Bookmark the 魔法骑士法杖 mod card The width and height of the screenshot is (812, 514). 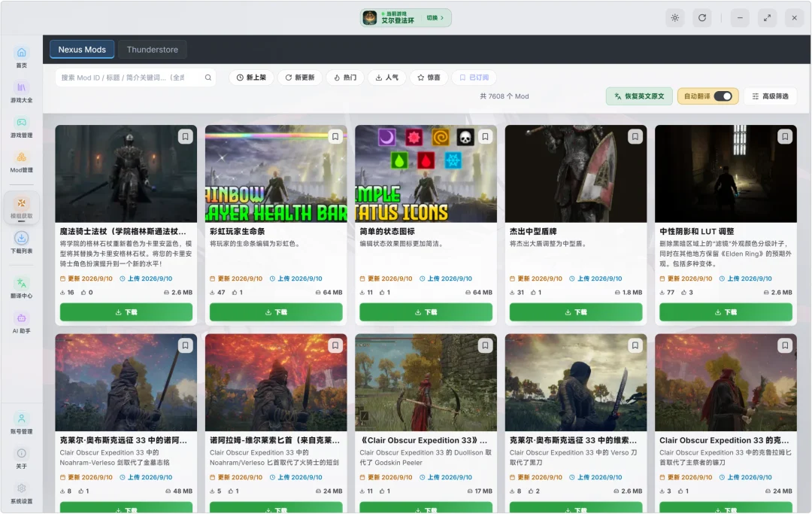[185, 137]
